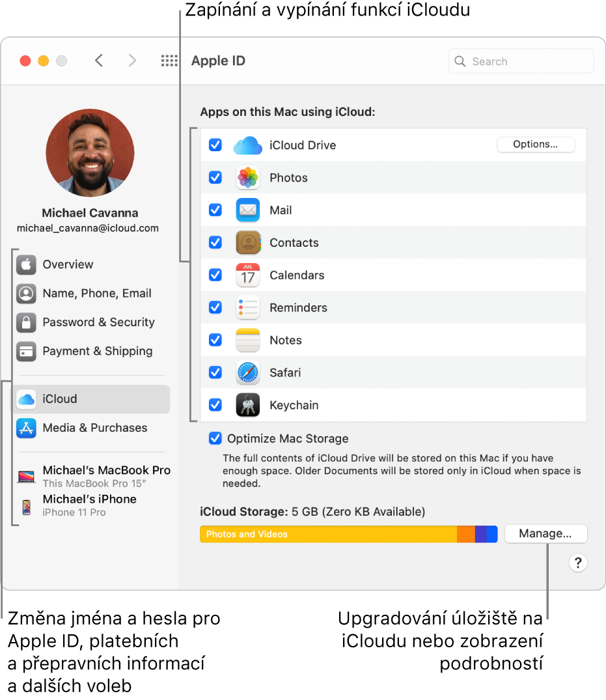Open iCloud Drive Options button
The width and height of the screenshot is (606, 700).
pos(536,144)
